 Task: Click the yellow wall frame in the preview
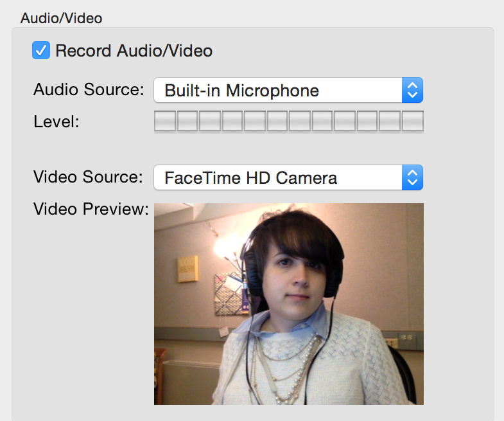pyautogui.click(x=187, y=268)
